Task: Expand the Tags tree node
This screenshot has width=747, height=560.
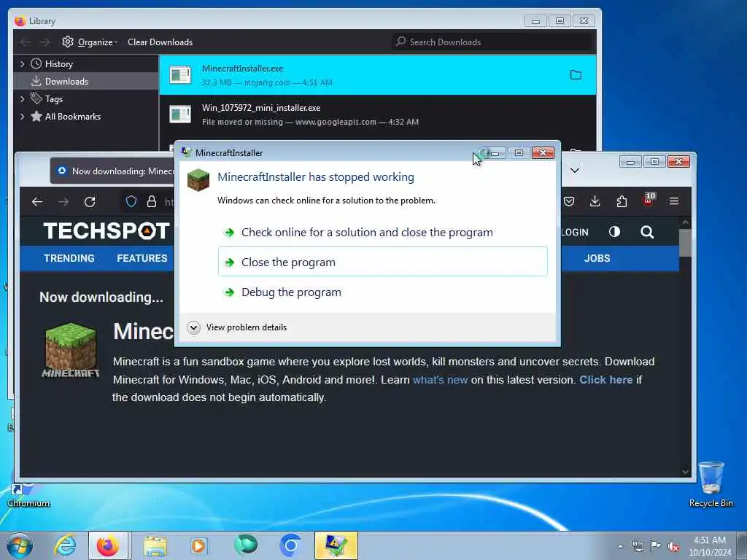Action: click(22, 99)
